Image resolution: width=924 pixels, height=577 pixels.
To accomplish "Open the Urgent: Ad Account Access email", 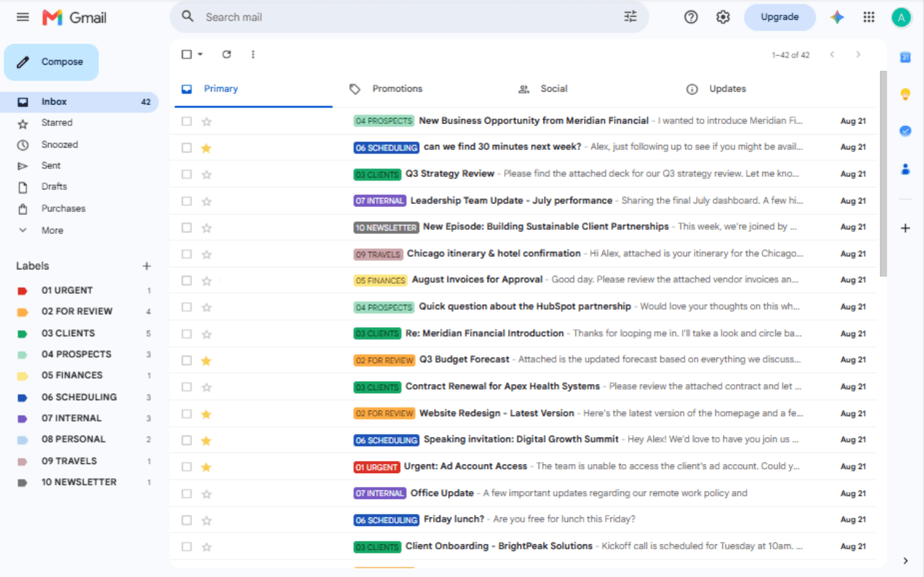I will [x=523, y=466].
